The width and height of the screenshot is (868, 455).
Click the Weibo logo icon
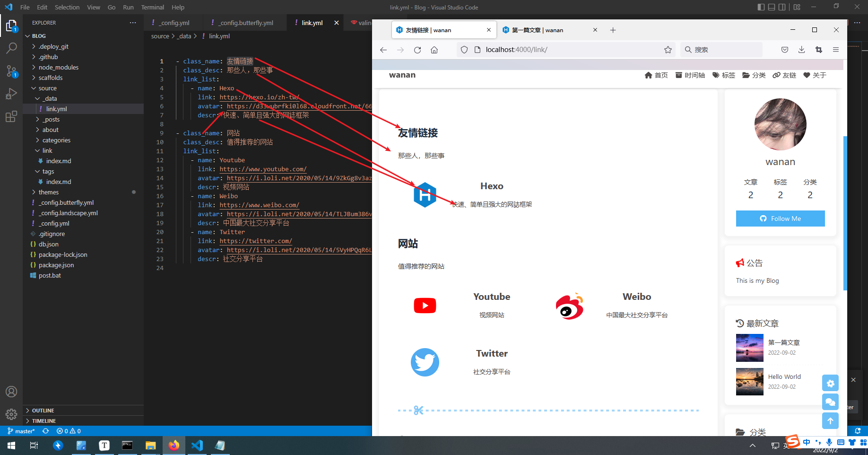(x=570, y=306)
